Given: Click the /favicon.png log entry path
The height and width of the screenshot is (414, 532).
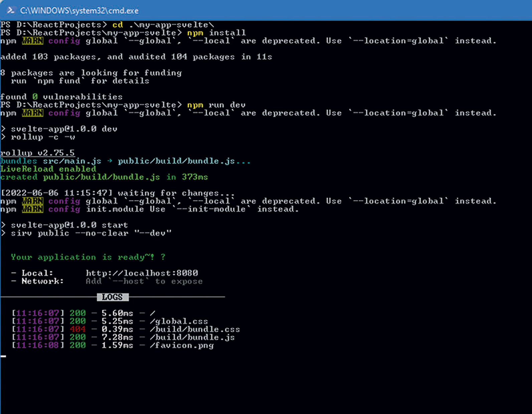Looking at the screenshot, I should pyautogui.click(x=182, y=345).
